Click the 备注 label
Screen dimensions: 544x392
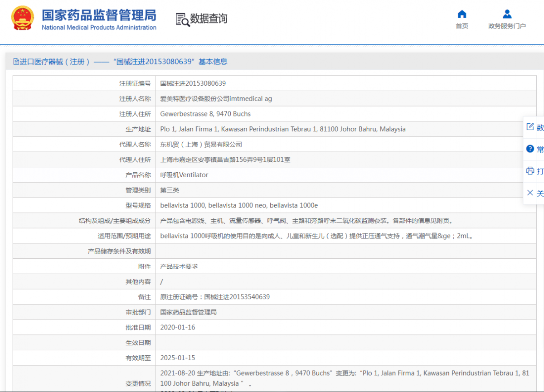coord(145,297)
